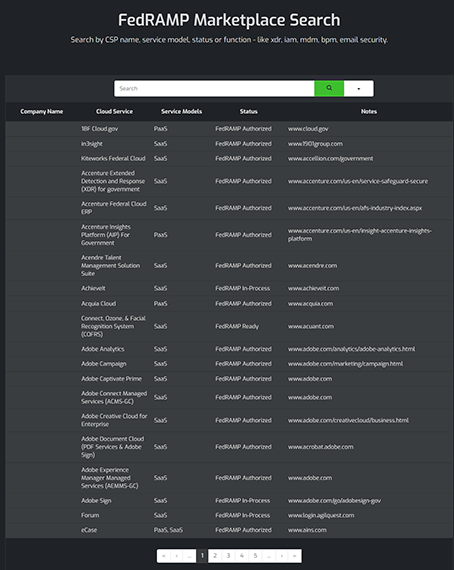Select Accenture Insights Platform (AIP) entry
The image size is (454, 570).
pyautogui.click(x=105, y=234)
